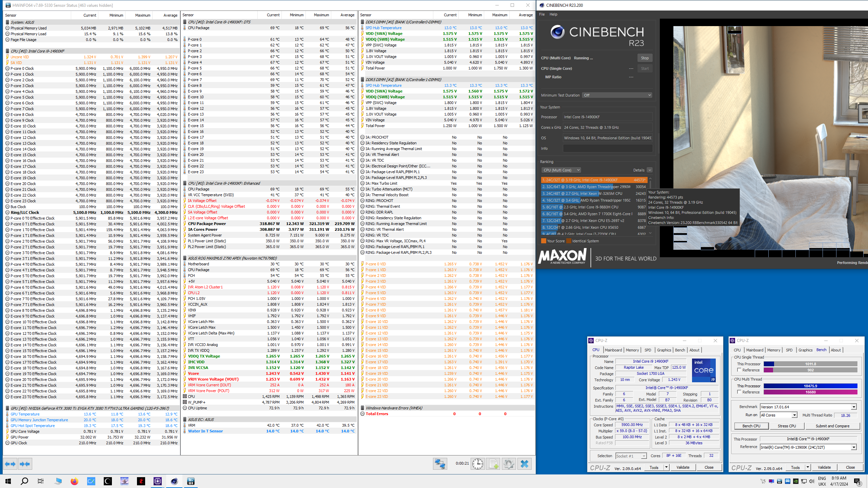Click Submit and Compare button

click(832, 426)
